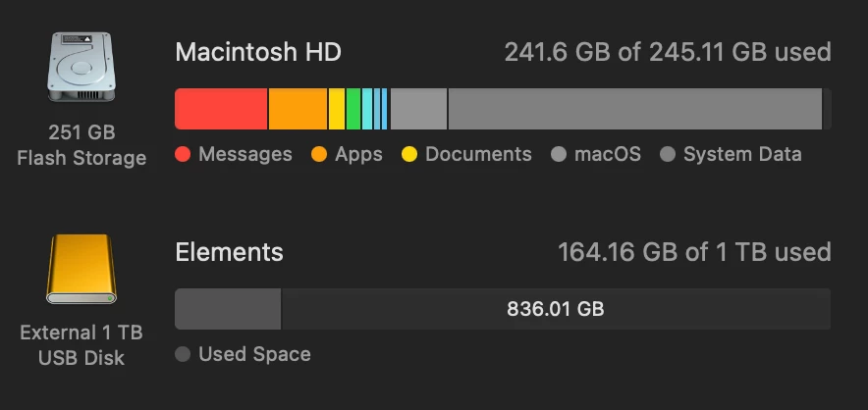Select the orange Apps storage bar segment

click(x=298, y=109)
